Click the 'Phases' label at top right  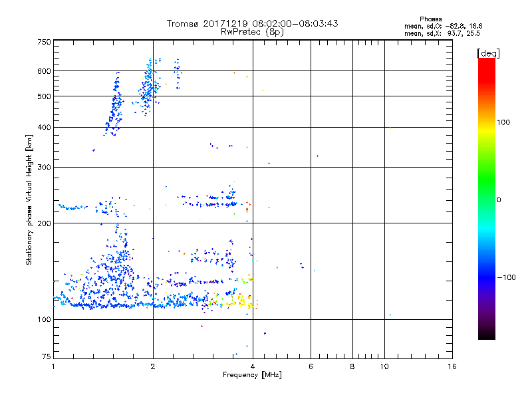[430, 19]
